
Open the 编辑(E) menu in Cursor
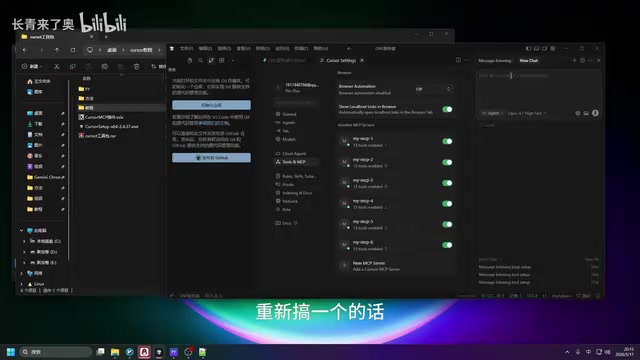coord(205,48)
